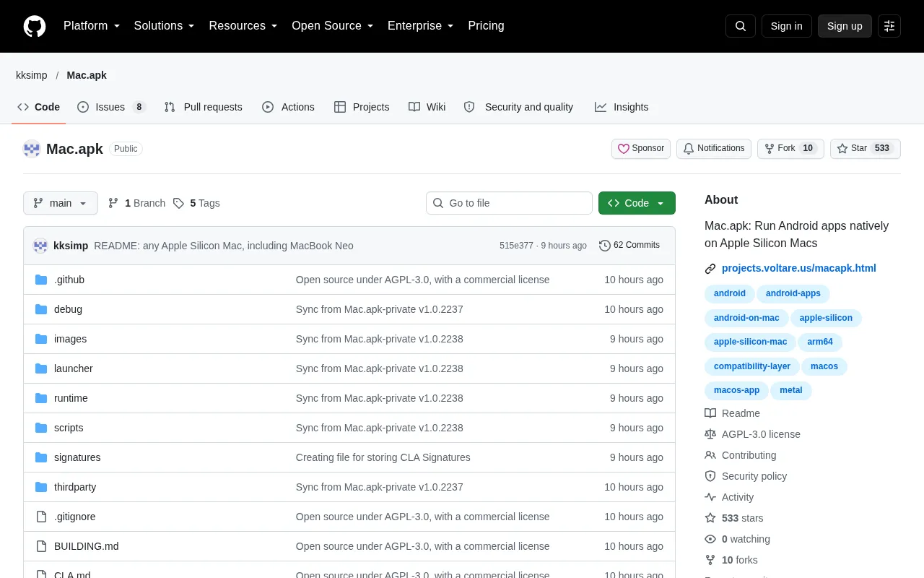
Task: Click the branch icon beside 1 Branch
Action: 113,203
